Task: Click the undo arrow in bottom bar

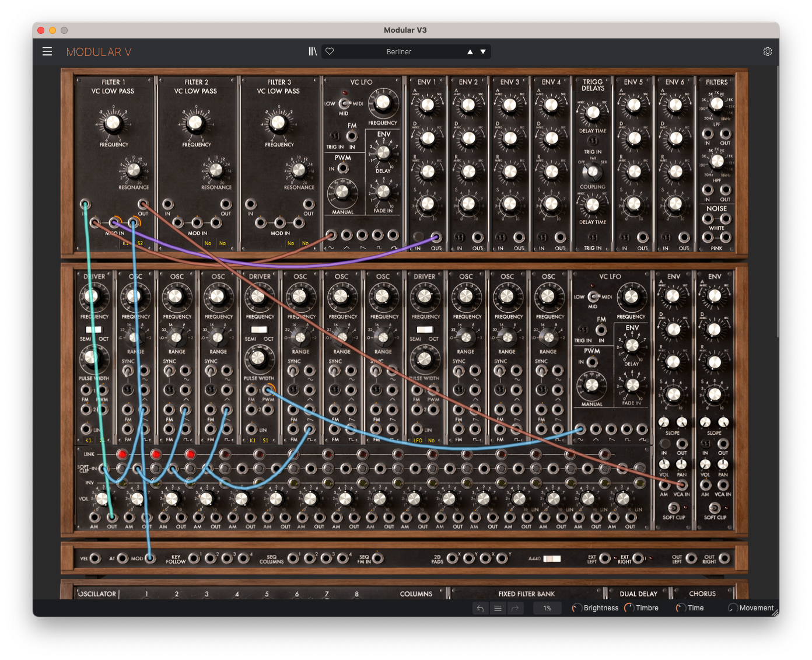Action: (x=480, y=608)
